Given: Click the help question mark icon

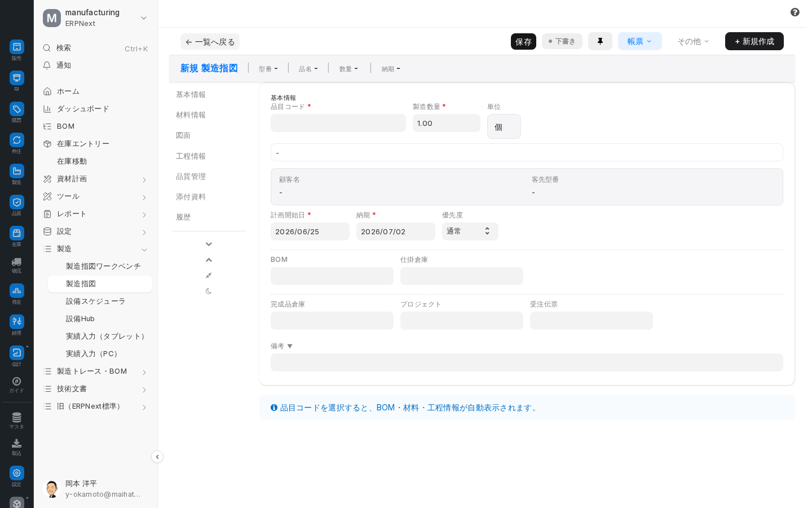Looking at the screenshot, I should pyautogui.click(x=795, y=12).
